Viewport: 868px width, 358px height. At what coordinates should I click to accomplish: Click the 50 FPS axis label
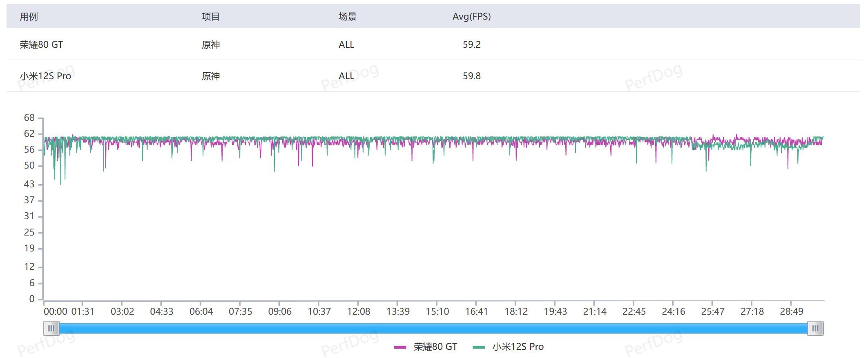point(29,166)
